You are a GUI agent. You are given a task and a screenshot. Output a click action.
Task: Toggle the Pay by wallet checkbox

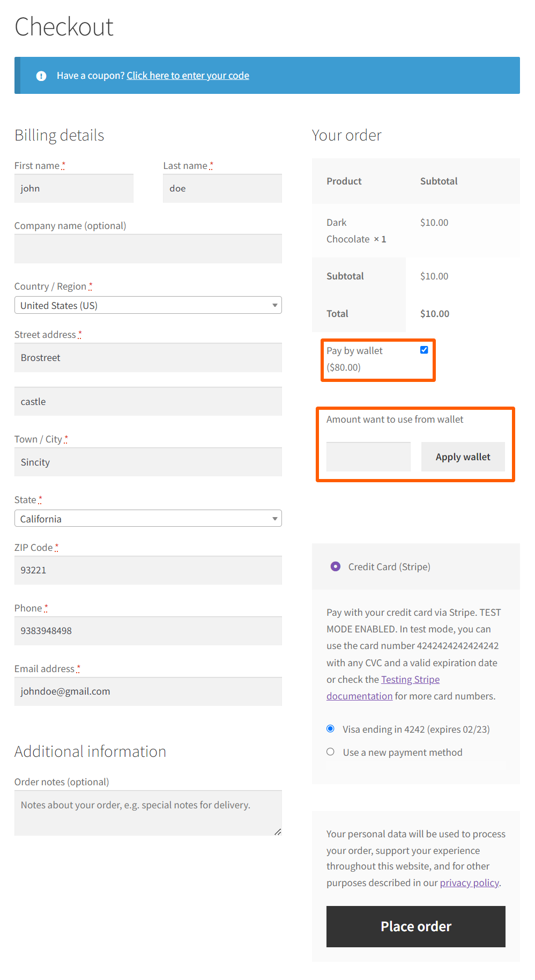(x=424, y=350)
